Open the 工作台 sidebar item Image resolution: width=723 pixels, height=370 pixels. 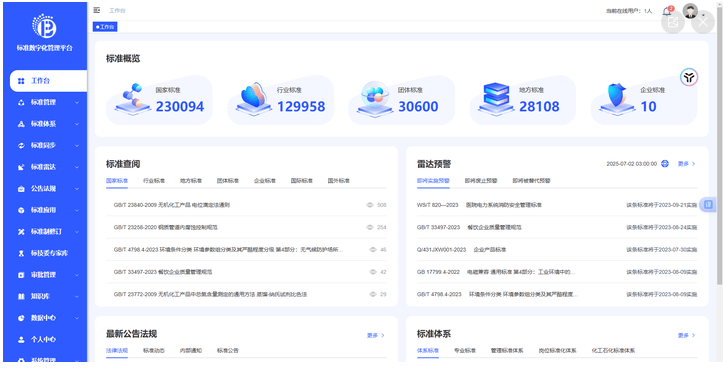pos(48,81)
